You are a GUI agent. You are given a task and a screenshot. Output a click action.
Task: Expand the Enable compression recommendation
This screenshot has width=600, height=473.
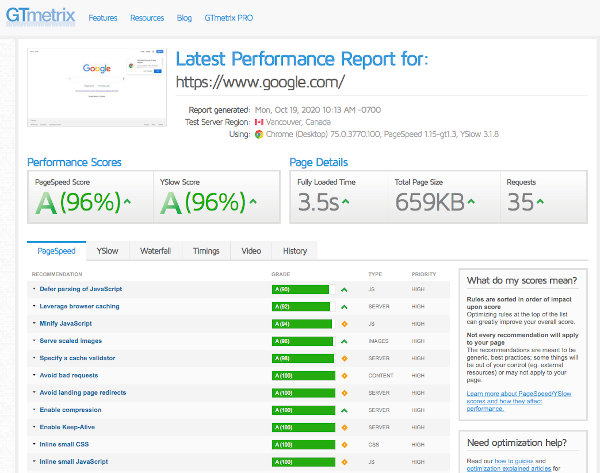pos(70,410)
